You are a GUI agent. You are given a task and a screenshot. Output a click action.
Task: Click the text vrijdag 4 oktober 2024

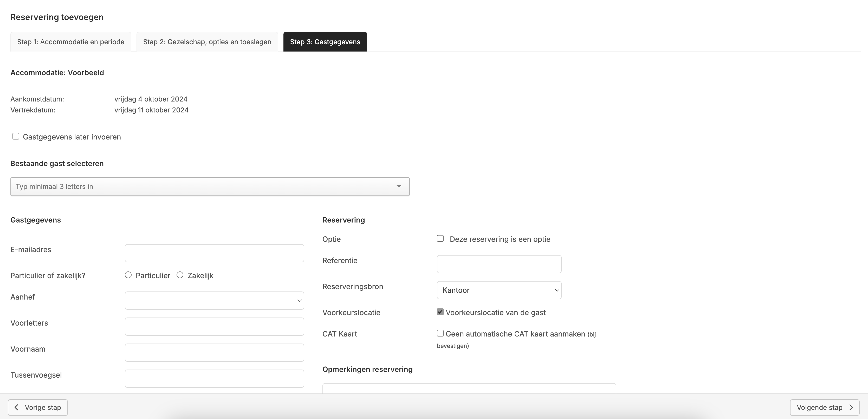[151, 99]
